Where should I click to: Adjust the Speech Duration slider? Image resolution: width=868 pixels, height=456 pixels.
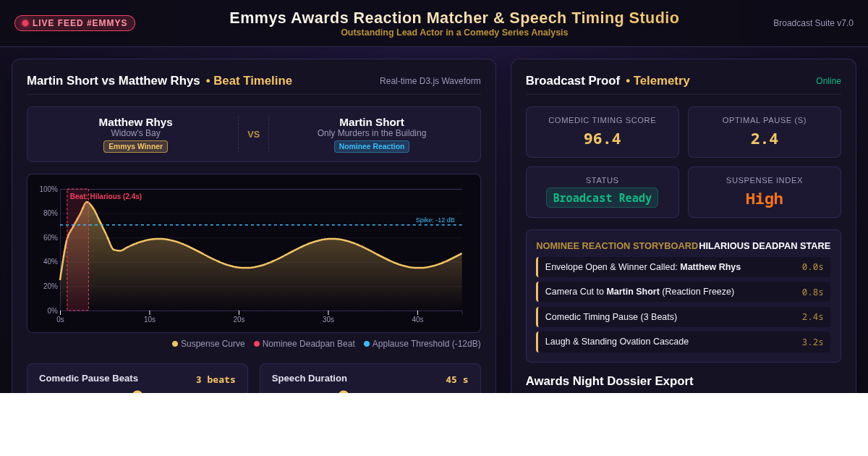(x=344, y=392)
